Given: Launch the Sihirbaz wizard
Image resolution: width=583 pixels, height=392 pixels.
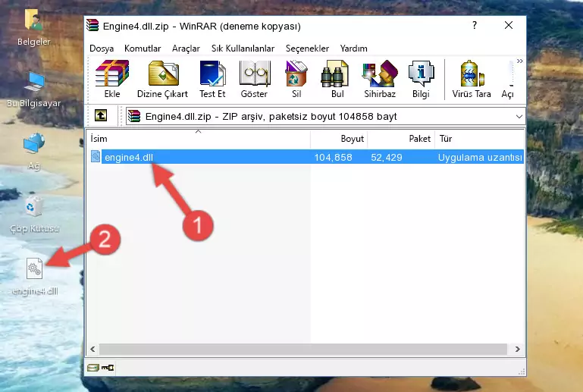Looking at the screenshot, I should tap(380, 79).
